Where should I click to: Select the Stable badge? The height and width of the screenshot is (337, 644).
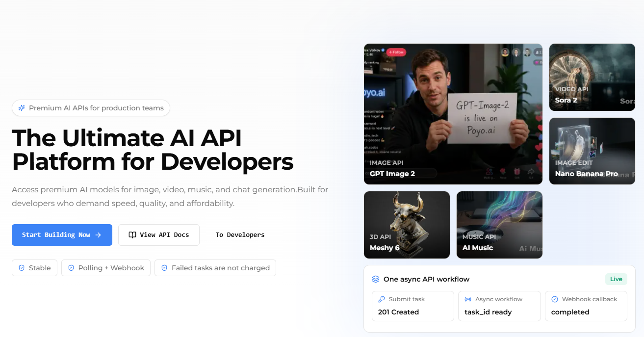point(34,268)
